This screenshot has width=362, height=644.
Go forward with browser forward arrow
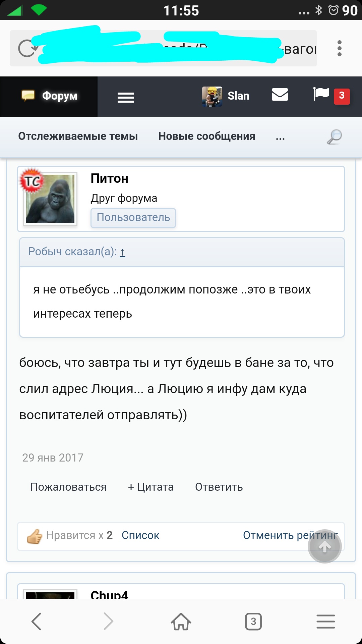108,622
